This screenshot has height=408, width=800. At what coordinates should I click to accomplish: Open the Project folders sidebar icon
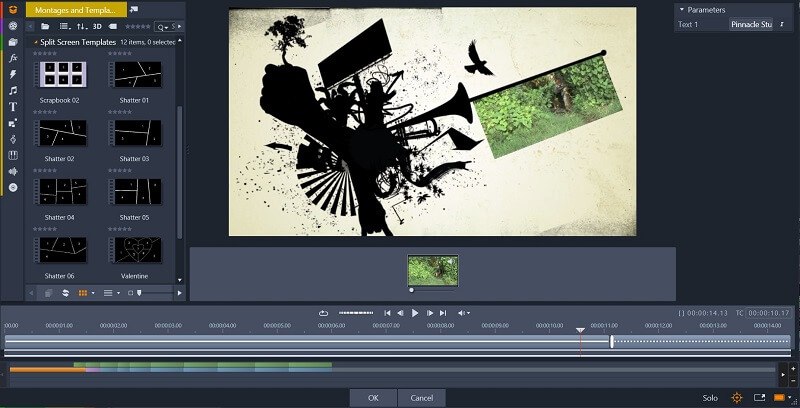pyautogui.click(x=13, y=42)
